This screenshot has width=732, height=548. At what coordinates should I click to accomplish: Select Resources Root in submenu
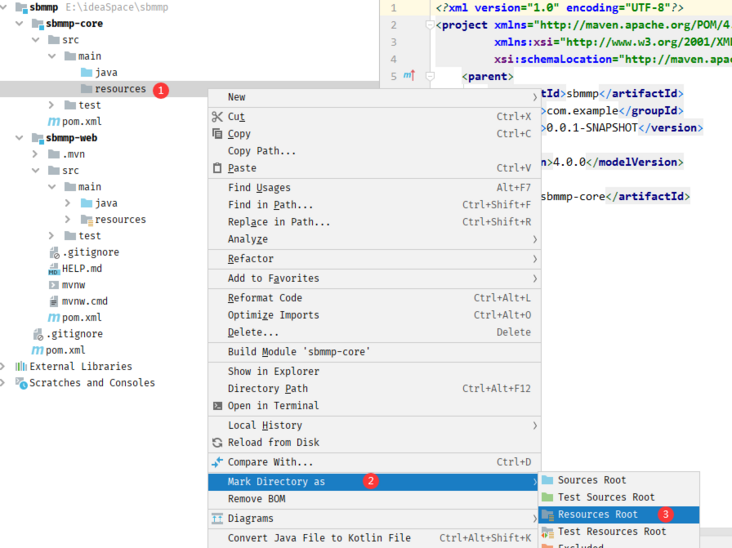pos(597,515)
